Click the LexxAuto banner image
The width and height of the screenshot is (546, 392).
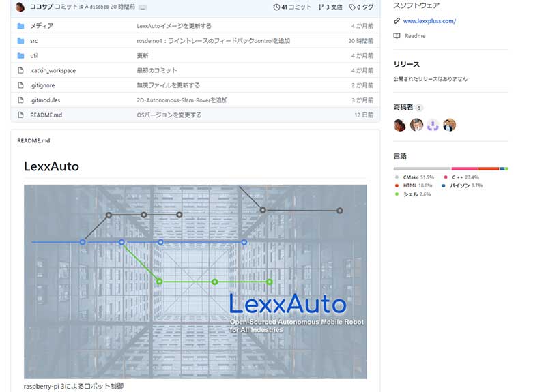195,281
